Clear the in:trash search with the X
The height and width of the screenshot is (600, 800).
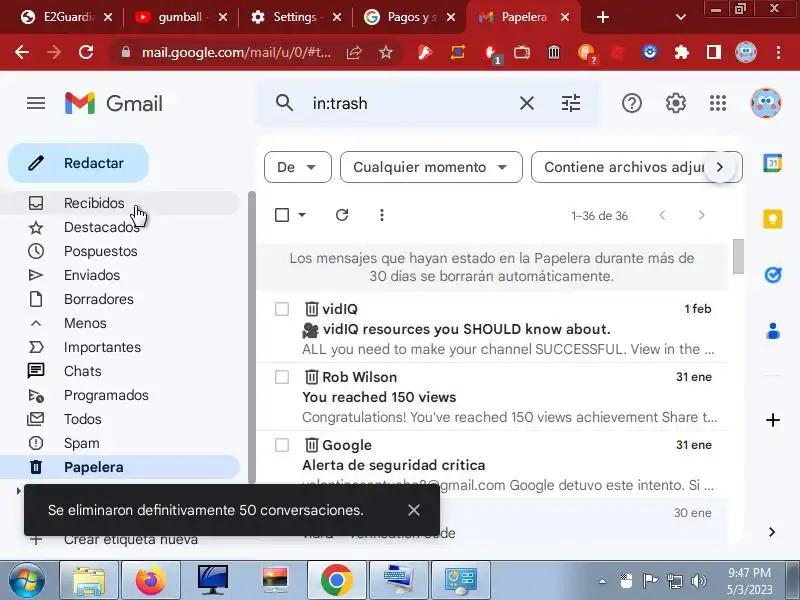pyautogui.click(x=527, y=103)
